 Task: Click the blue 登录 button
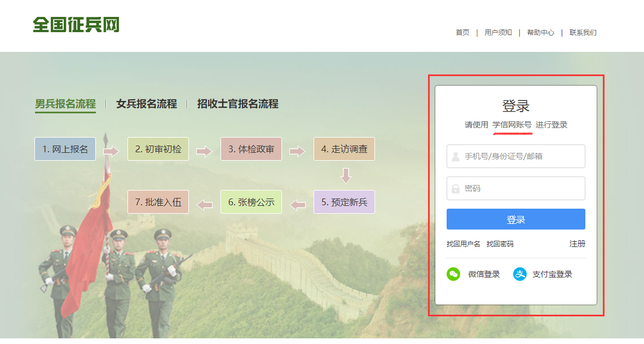(x=515, y=219)
